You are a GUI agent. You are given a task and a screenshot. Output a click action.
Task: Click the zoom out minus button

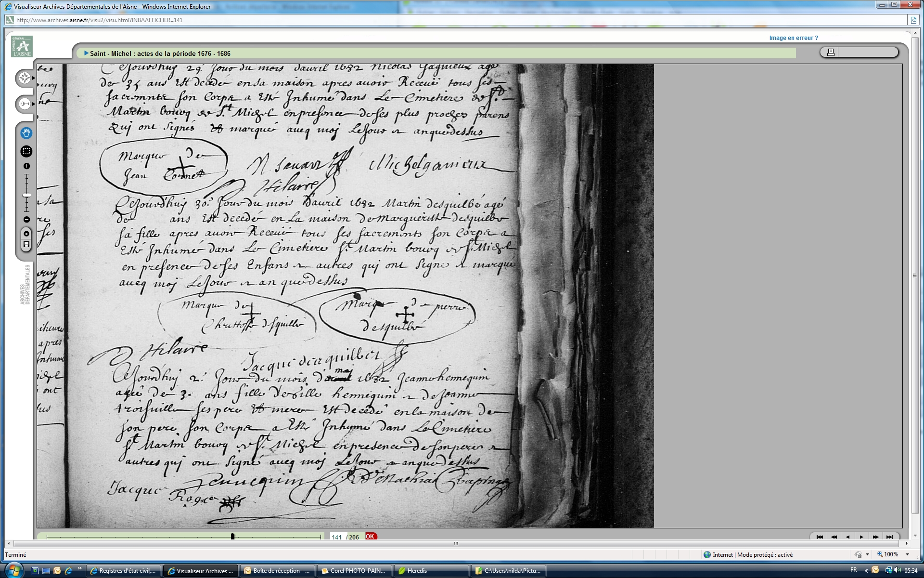tap(26, 220)
